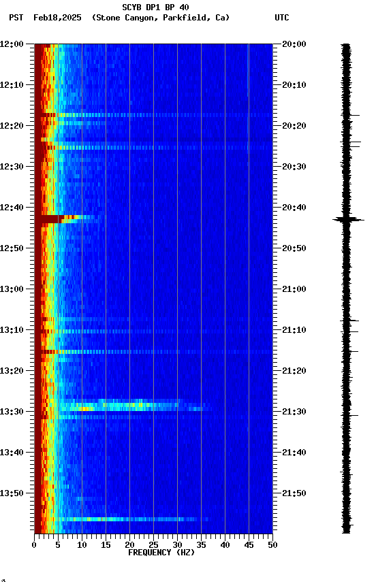Viewport: 376px width, 588px height.
Task: Click the '20' frequency axis label
Action: 129,546
